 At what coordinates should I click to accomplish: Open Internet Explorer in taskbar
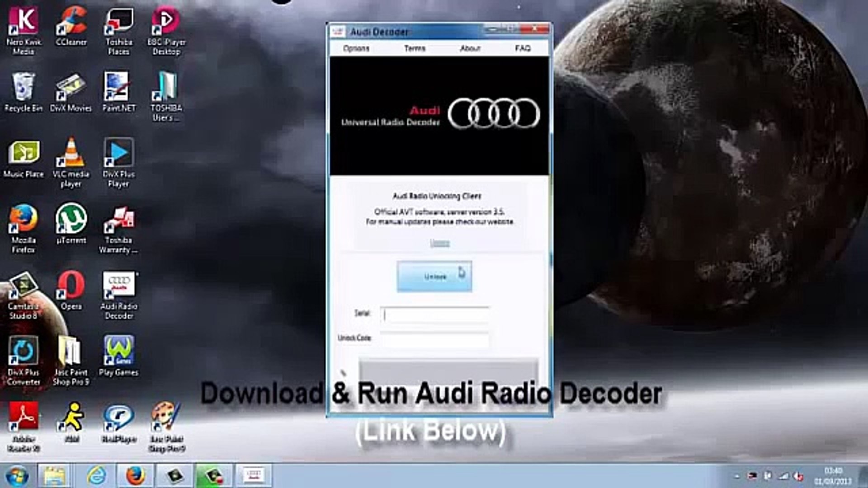coord(96,476)
